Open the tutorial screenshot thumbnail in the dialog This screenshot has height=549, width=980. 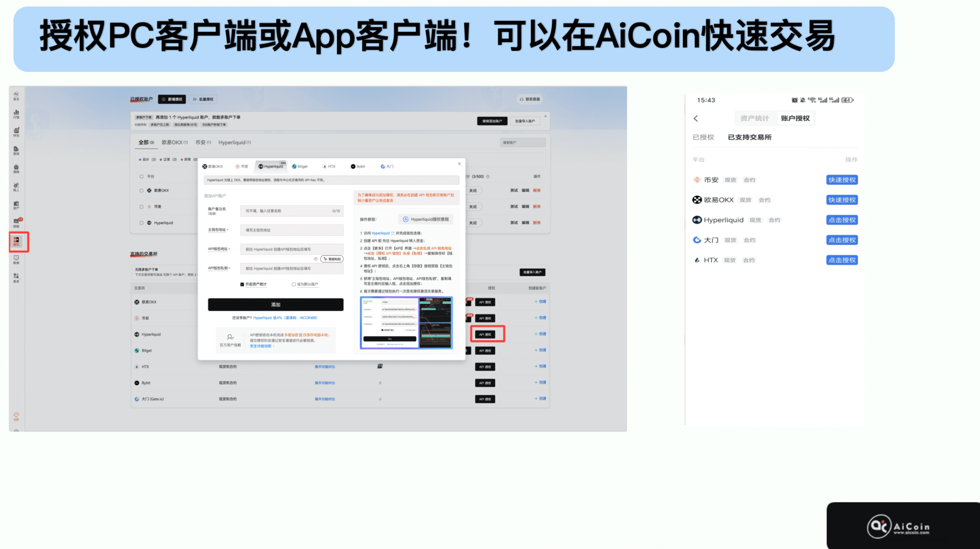click(x=406, y=323)
